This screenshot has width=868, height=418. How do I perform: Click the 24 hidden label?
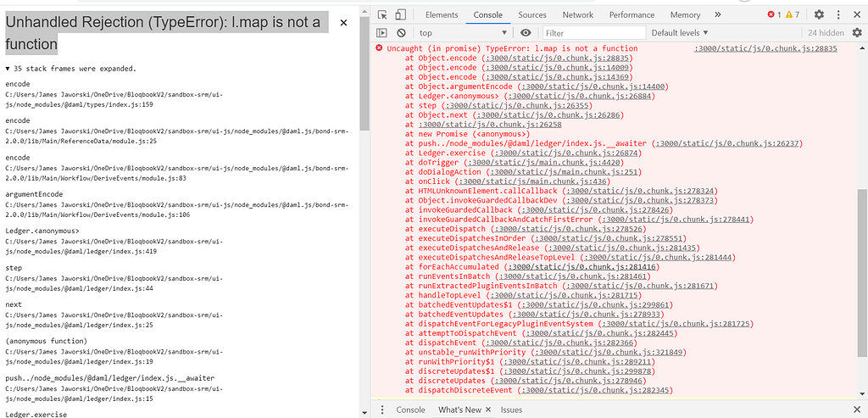826,33
